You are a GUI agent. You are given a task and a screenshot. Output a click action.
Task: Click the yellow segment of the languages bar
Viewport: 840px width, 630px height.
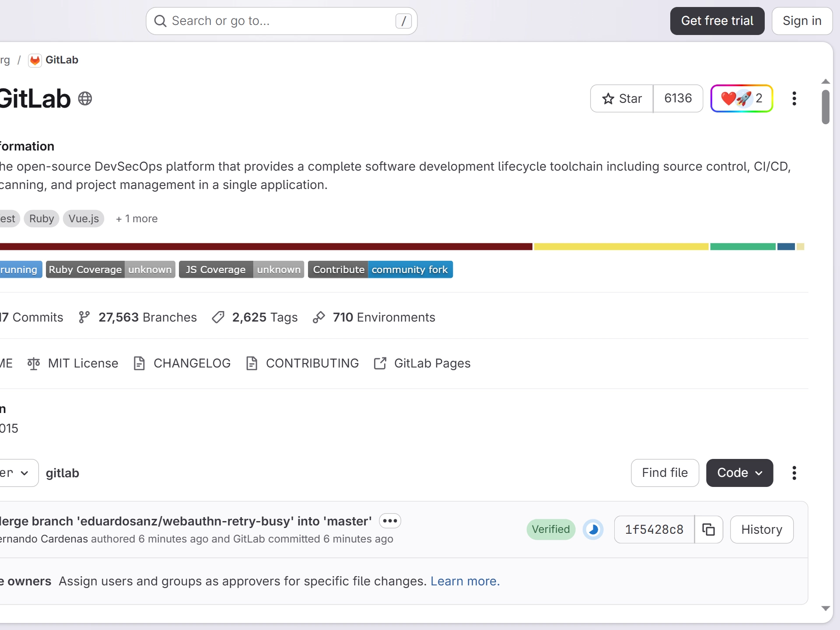coord(621,247)
